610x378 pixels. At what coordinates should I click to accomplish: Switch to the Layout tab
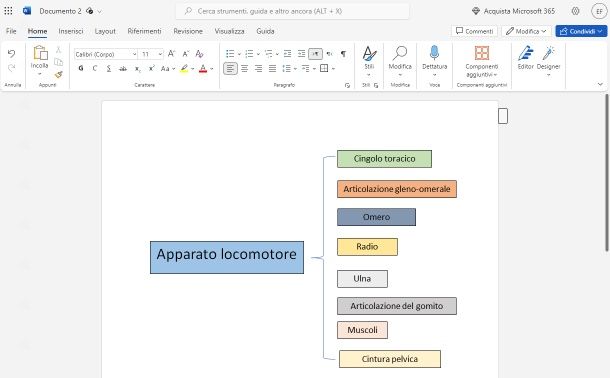[105, 31]
